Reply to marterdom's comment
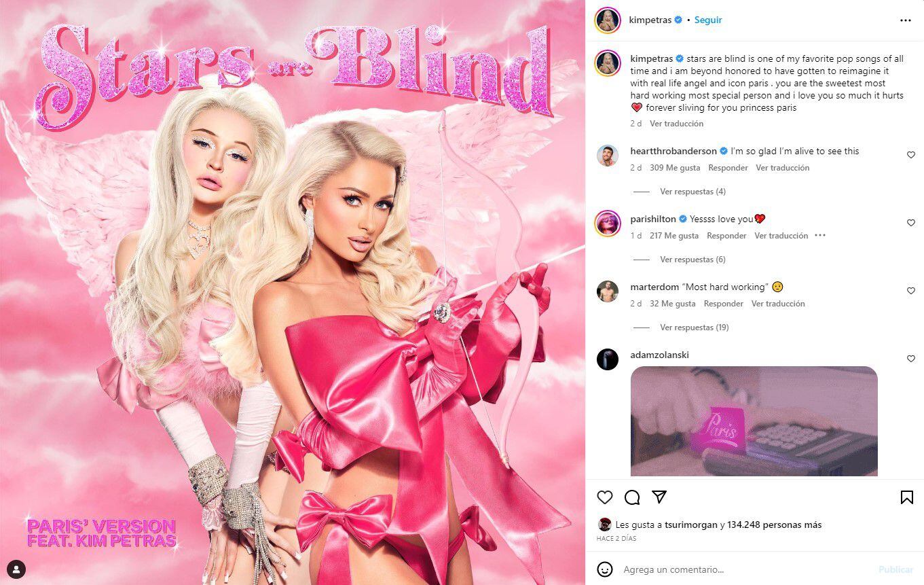Screen dimensions: 924x585 pos(723,304)
